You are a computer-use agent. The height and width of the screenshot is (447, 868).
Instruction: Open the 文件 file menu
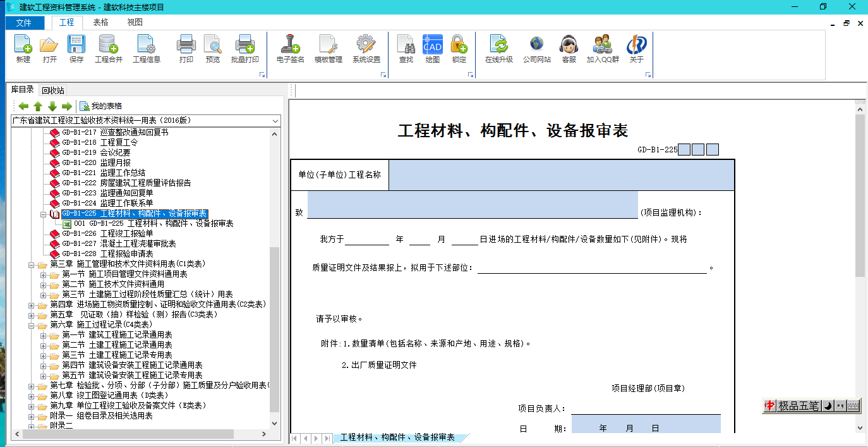click(24, 23)
